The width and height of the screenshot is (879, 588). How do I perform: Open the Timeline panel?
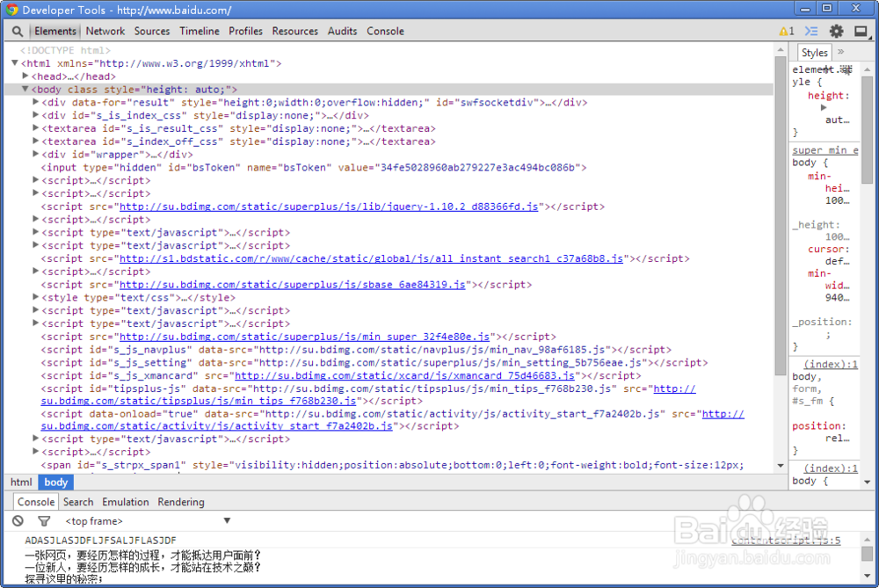(x=199, y=32)
